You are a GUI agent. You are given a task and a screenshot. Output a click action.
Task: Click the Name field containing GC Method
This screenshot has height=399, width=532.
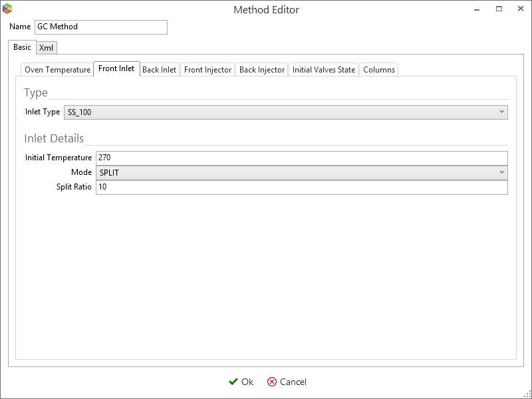[x=100, y=27]
